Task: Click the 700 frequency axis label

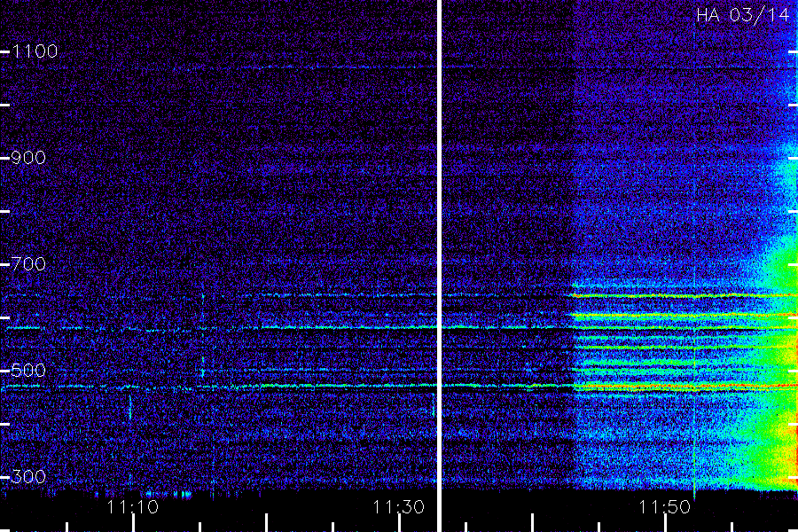Action: [x=28, y=264]
